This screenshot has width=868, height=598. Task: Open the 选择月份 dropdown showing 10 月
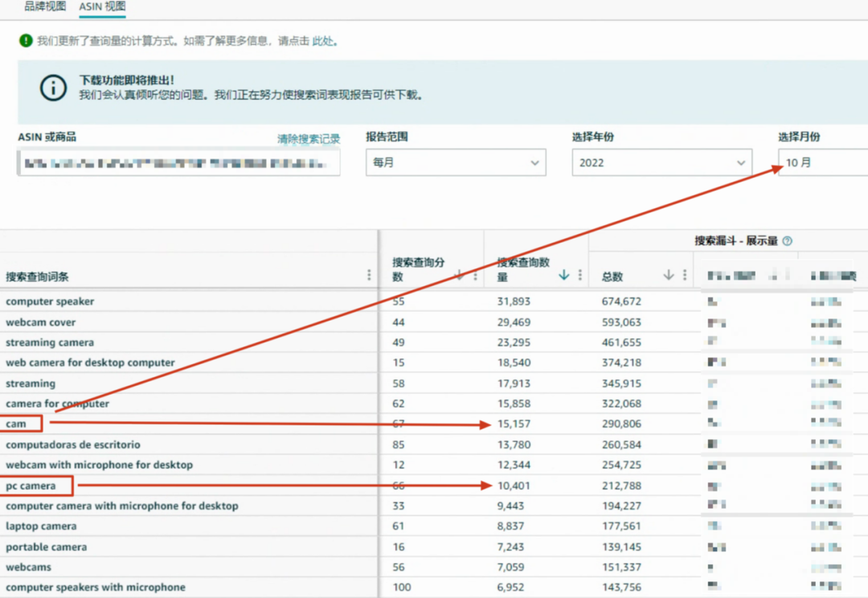click(x=823, y=162)
